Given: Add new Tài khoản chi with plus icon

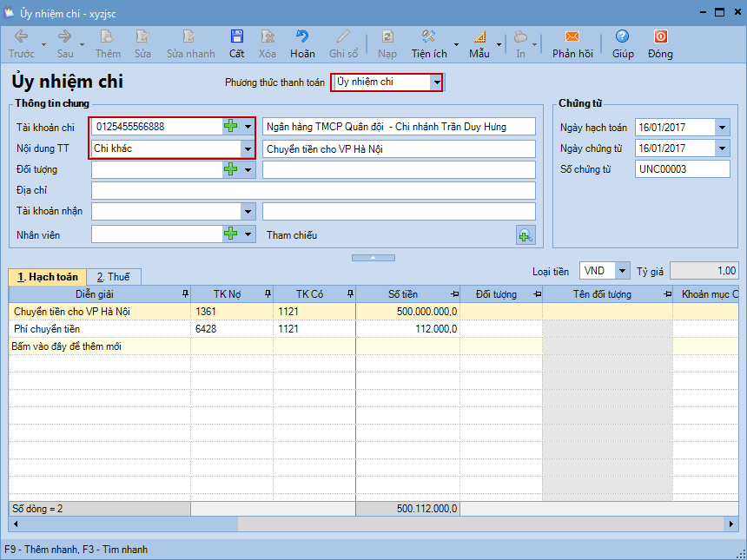Looking at the screenshot, I should [230, 127].
